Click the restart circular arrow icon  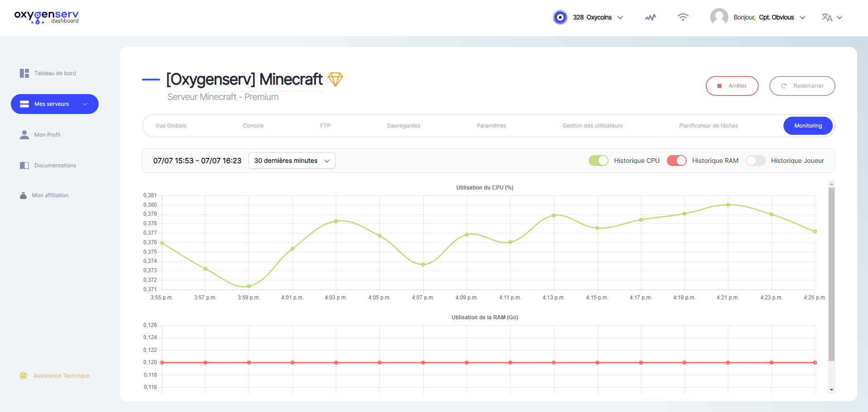coord(784,86)
